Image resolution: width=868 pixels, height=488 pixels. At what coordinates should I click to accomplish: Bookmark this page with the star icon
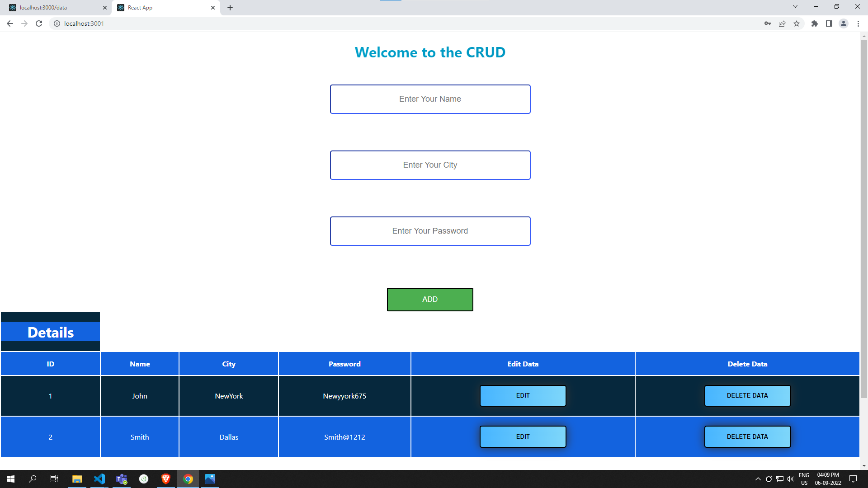tap(797, 23)
